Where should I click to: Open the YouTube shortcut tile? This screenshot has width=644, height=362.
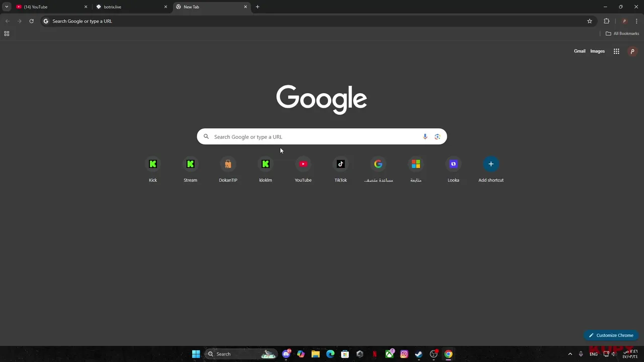(x=303, y=170)
